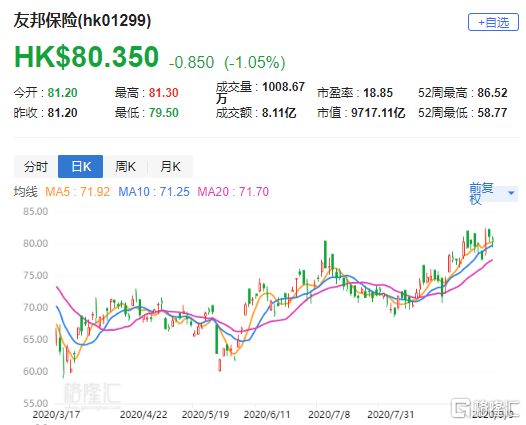Click the 55.00 y-axis label
This screenshot has height=425, width=526.
tap(36, 403)
